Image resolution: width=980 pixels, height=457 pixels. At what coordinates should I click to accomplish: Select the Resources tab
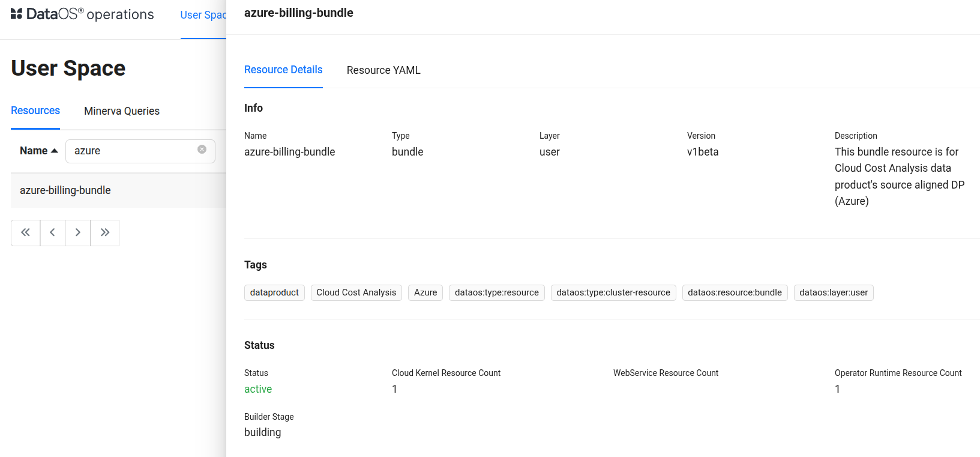pyautogui.click(x=35, y=110)
